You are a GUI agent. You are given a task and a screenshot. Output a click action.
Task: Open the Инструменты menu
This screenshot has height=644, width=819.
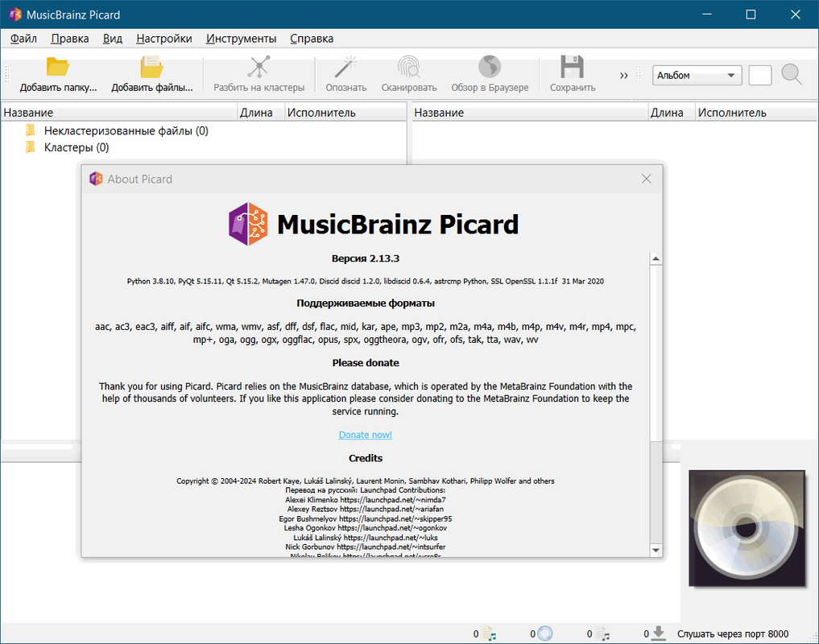[x=241, y=39]
